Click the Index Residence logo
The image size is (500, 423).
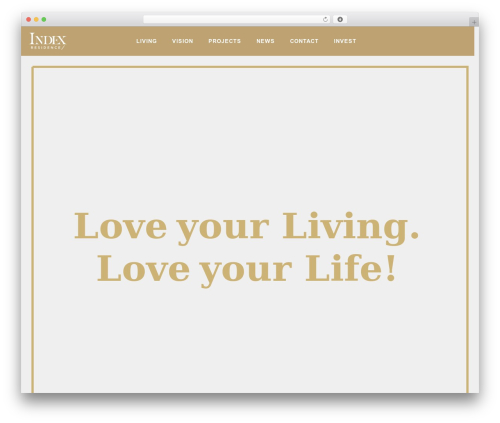tap(48, 41)
